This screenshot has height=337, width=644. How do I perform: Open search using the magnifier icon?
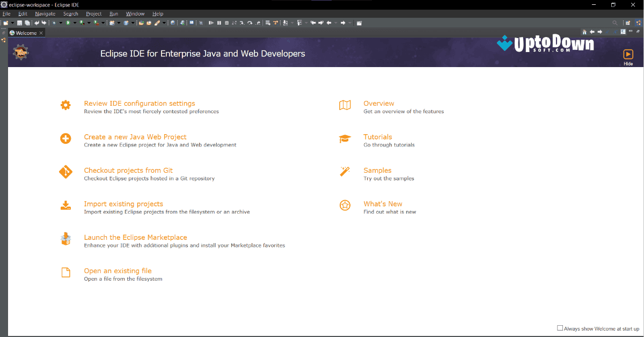click(614, 23)
